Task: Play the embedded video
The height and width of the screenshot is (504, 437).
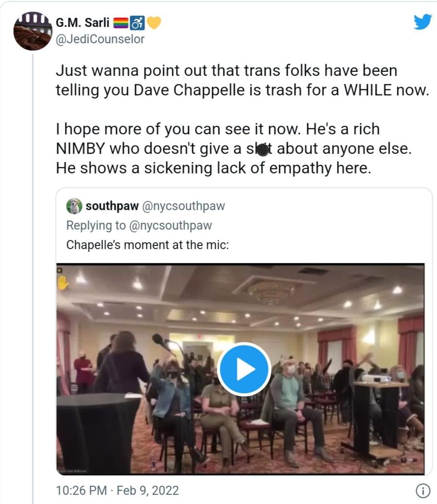Action: (244, 369)
